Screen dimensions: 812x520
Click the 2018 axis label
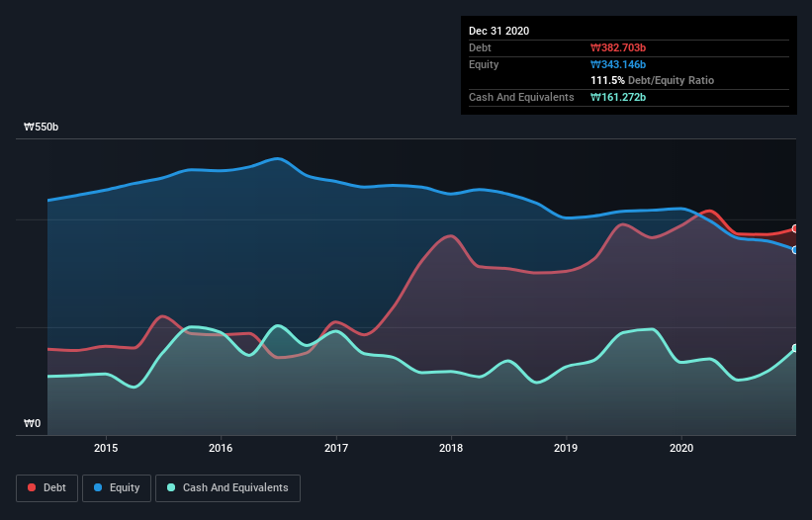[451, 448]
